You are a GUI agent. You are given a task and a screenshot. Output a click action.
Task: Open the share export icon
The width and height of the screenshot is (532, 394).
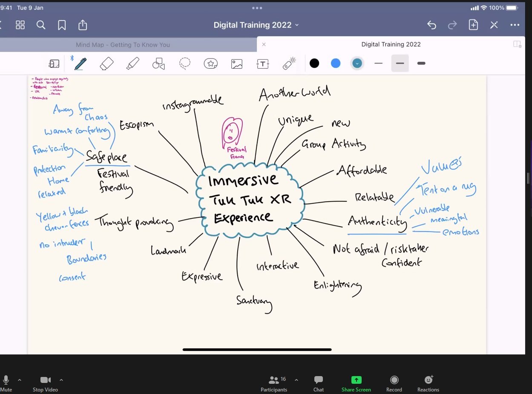(x=83, y=25)
